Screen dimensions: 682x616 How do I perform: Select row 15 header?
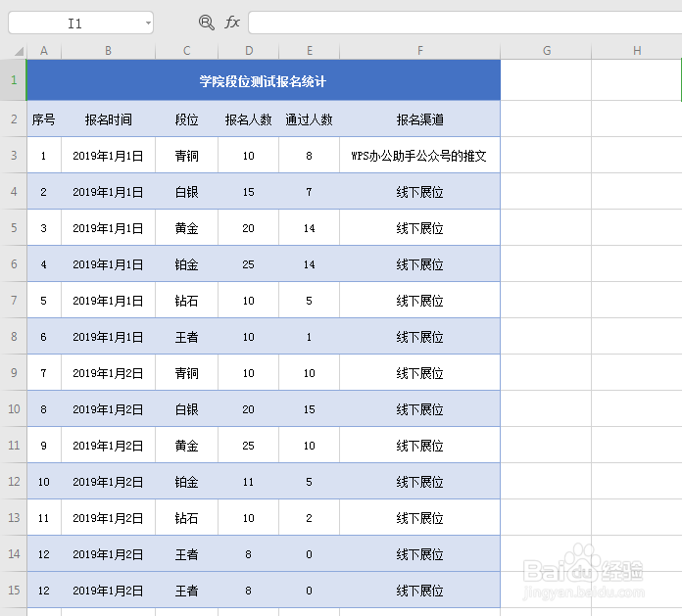14,590
